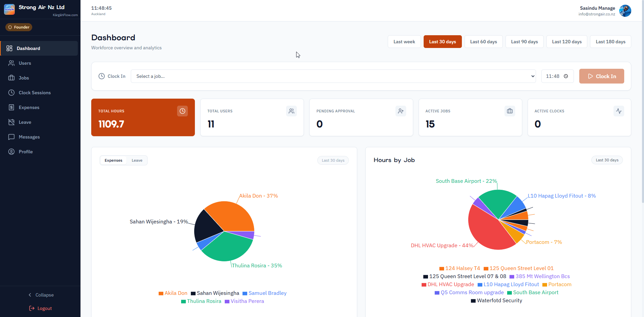
Task: Click the L10 Hapag Lloyd Fitout legend entry
Action: pyautogui.click(x=508, y=284)
